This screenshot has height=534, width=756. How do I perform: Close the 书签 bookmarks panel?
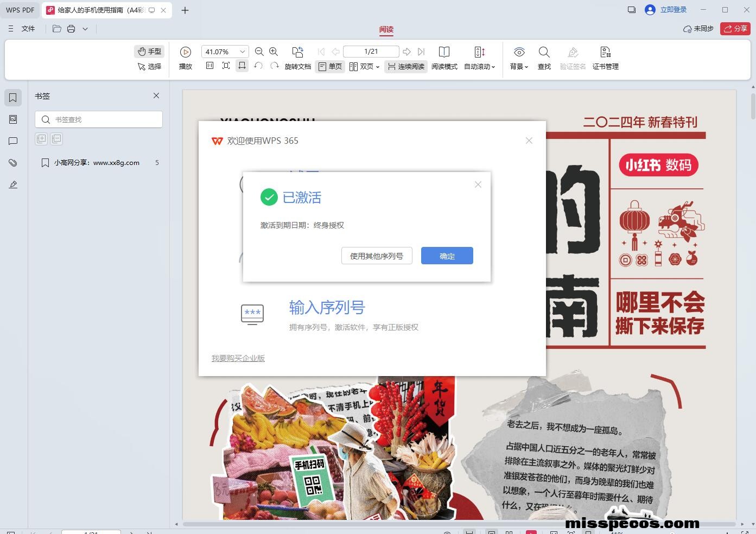(156, 96)
